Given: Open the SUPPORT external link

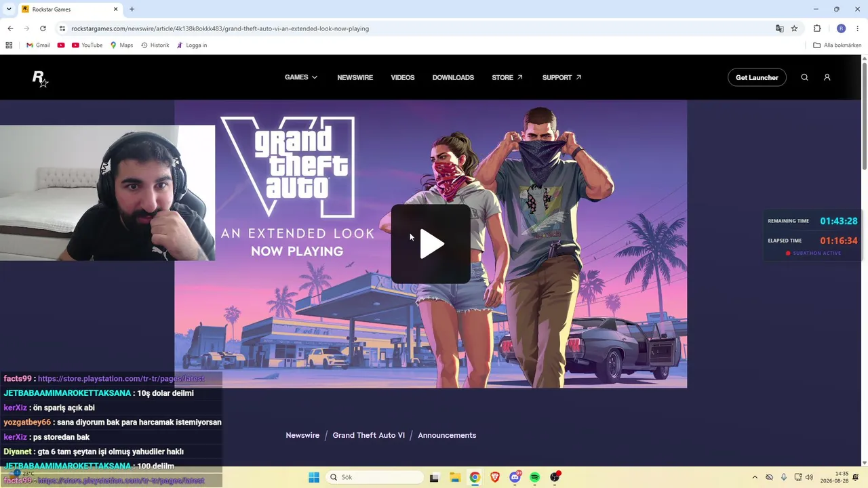Looking at the screenshot, I should pyautogui.click(x=562, y=77).
